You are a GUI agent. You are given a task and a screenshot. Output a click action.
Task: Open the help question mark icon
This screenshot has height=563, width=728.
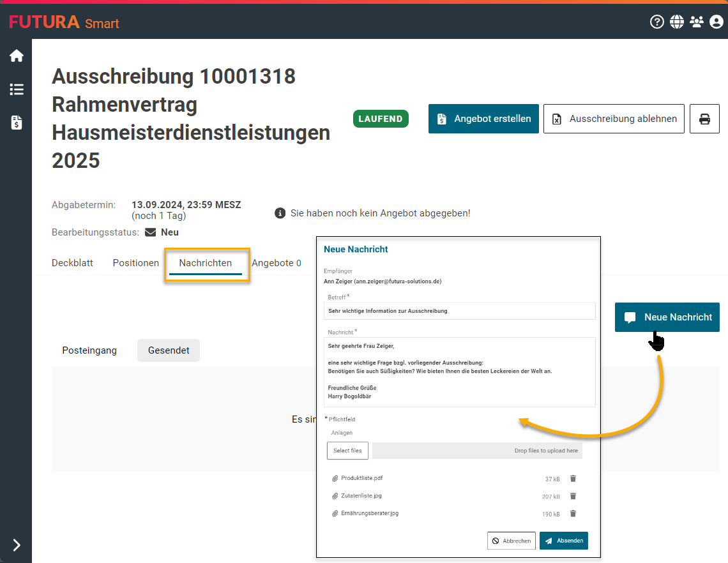point(656,22)
